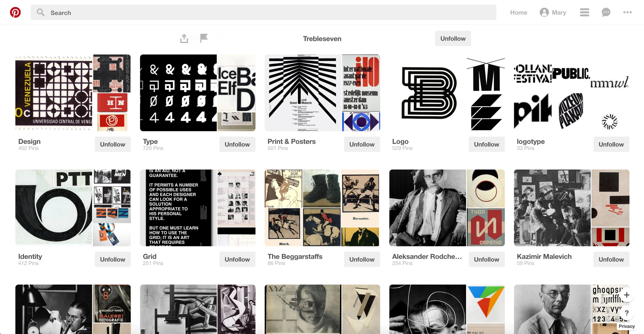Screen dimensions: 644x334
Task: Open the Identity board title
Action: pos(30,256)
